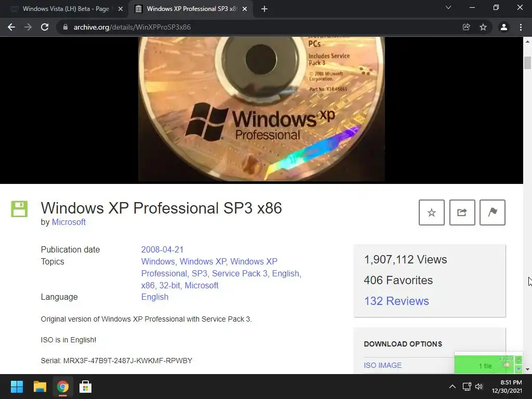Screen dimensions: 532x399
Task: Open the SP3 topic link
Action: pyautogui.click(x=199, y=273)
